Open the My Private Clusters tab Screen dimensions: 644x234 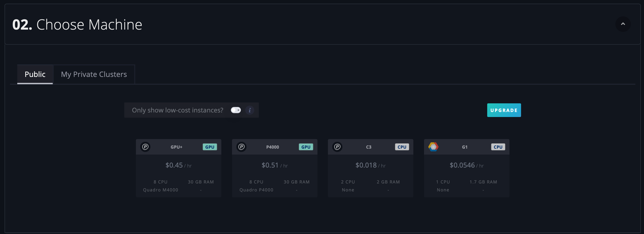point(94,74)
